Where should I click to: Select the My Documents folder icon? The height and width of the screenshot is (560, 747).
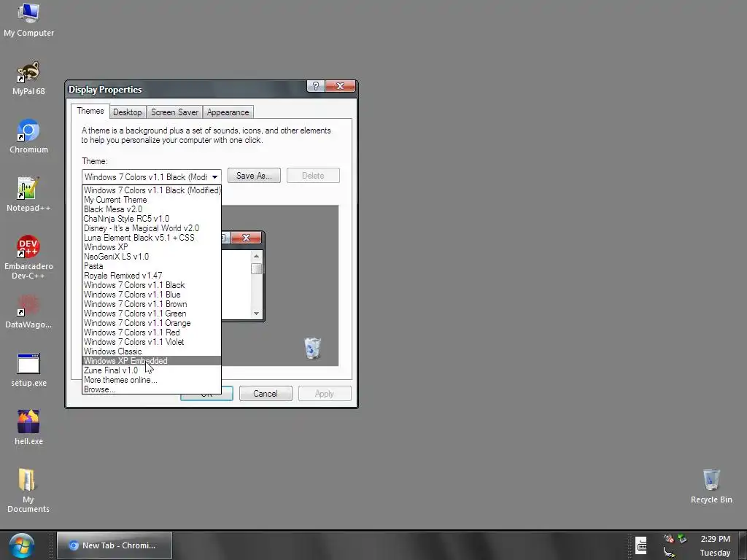28,491
